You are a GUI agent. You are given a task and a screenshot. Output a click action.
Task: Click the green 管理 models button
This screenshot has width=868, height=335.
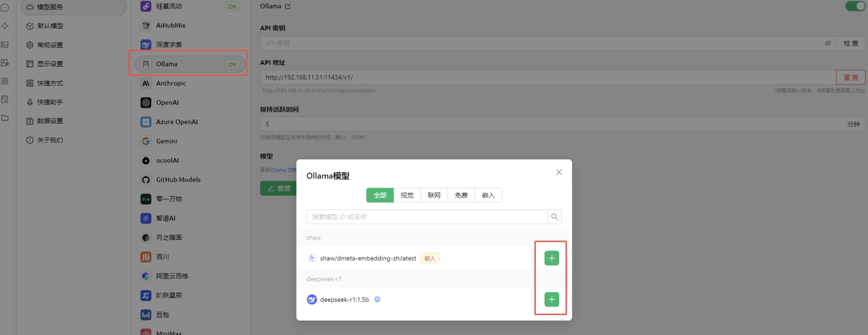tap(279, 188)
